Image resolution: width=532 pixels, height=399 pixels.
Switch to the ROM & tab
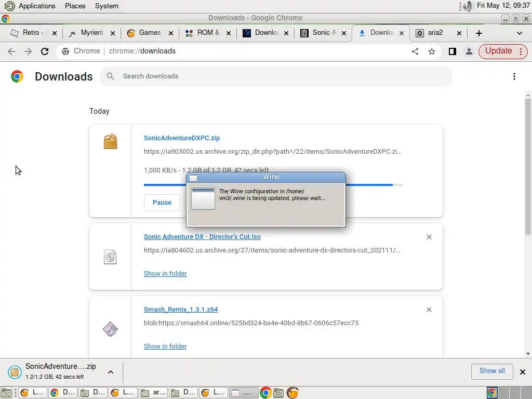pyautogui.click(x=208, y=33)
